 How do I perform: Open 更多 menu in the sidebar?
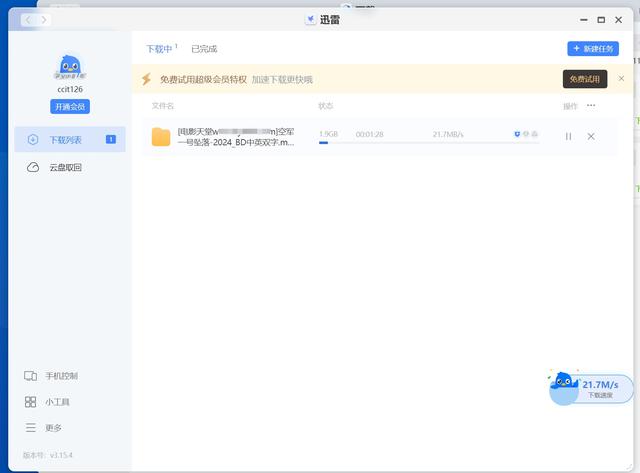pyautogui.click(x=53, y=428)
